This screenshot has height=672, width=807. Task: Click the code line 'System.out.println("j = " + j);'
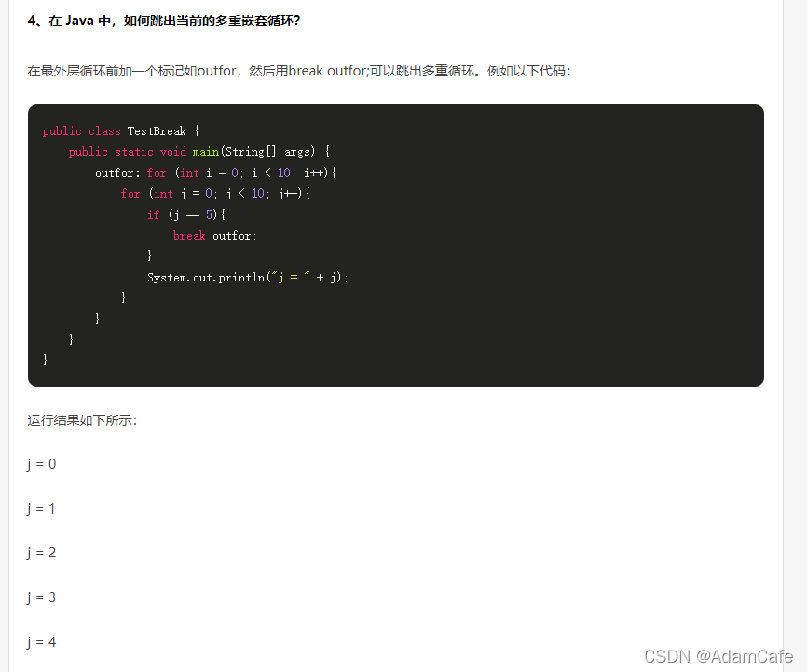point(248,278)
